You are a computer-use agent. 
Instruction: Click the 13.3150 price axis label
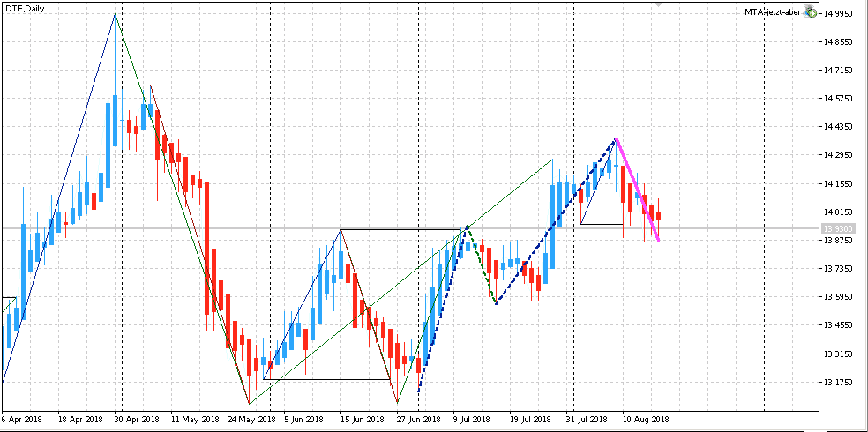click(838, 354)
